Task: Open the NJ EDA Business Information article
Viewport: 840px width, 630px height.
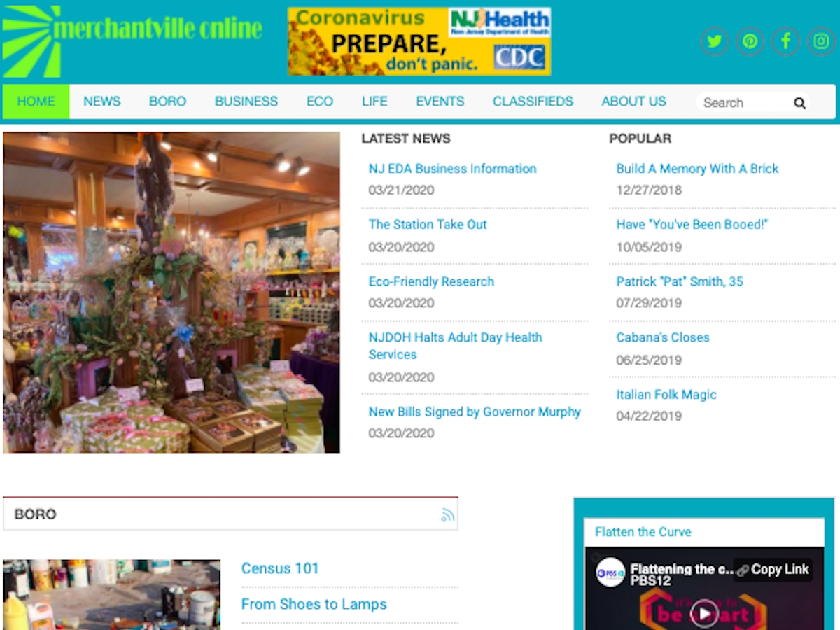Action: tap(452, 169)
